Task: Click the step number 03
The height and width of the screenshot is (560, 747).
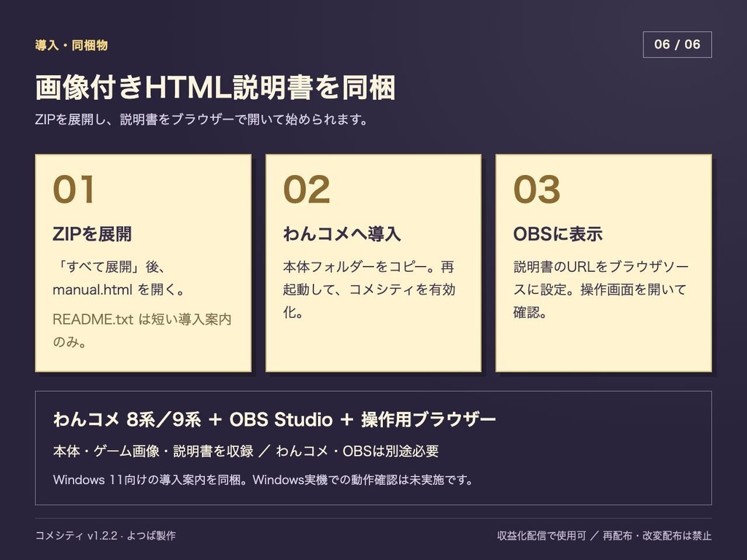Action: point(536,190)
